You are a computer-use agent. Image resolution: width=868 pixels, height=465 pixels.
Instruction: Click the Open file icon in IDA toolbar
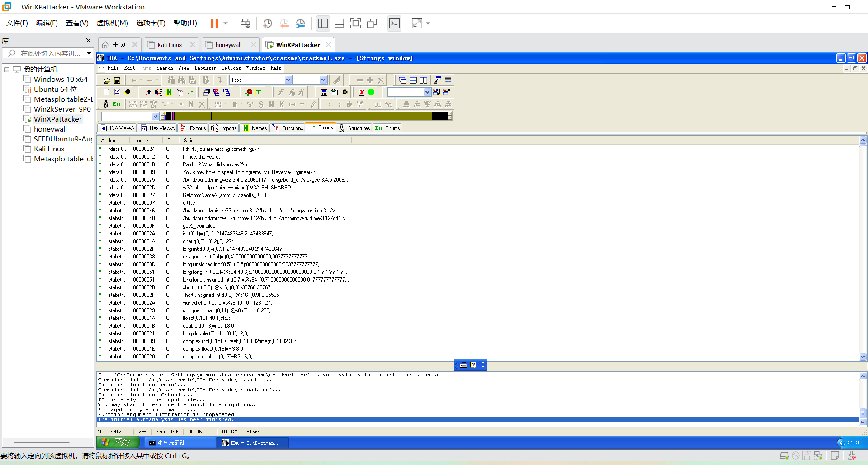(x=107, y=80)
